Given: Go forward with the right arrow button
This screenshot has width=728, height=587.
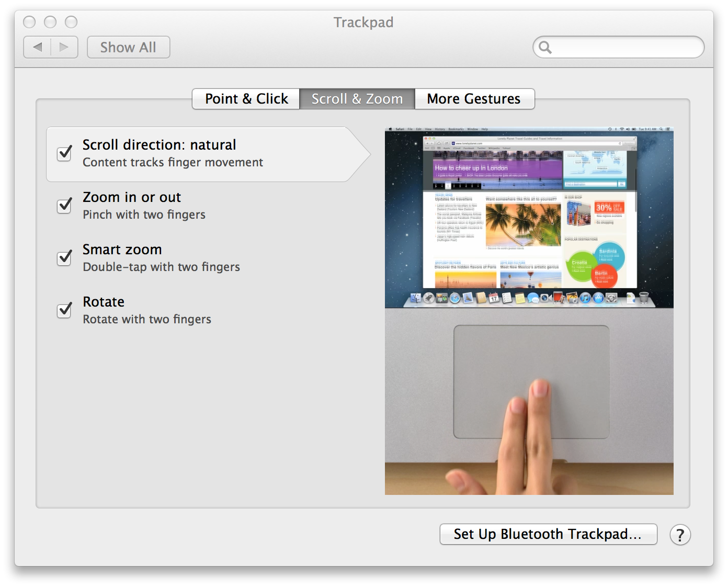Looking at the screenshot, I should (64, 47).
